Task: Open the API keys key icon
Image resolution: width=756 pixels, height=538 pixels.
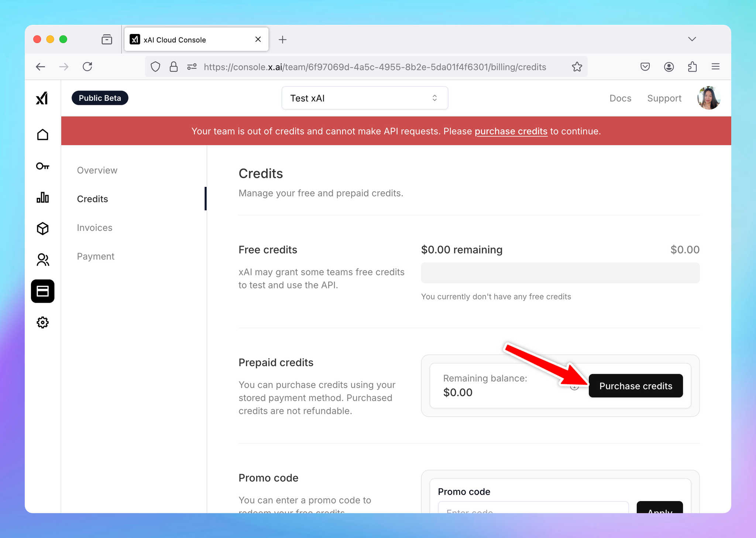Action: coord(42,166)
